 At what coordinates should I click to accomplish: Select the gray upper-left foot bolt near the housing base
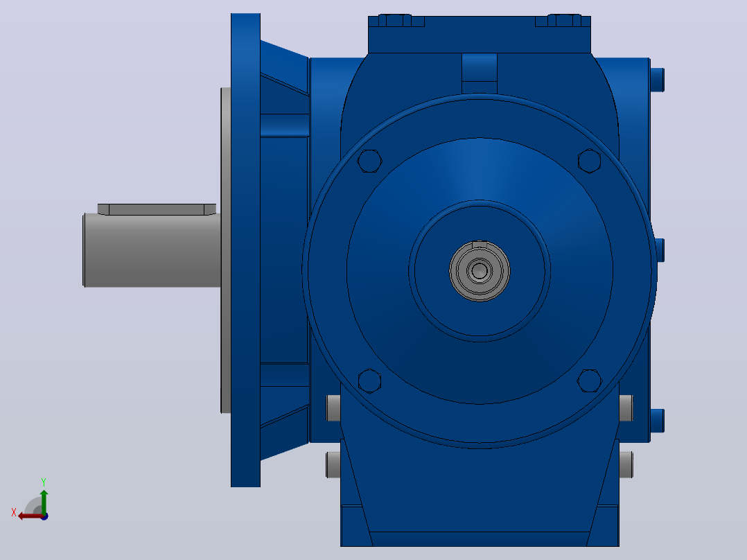coord(333,408)
